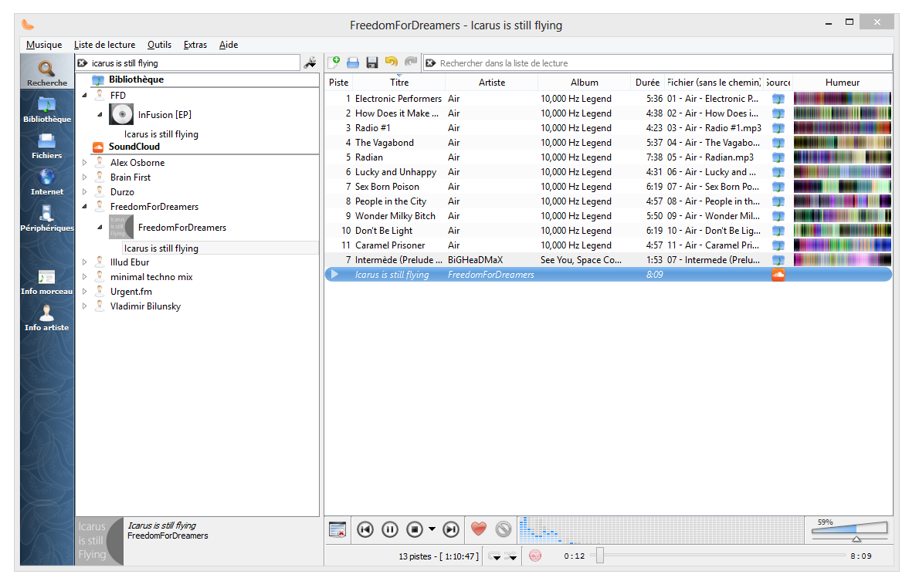
Task: Collapse the FFD artist node
Action: (85, 96)
